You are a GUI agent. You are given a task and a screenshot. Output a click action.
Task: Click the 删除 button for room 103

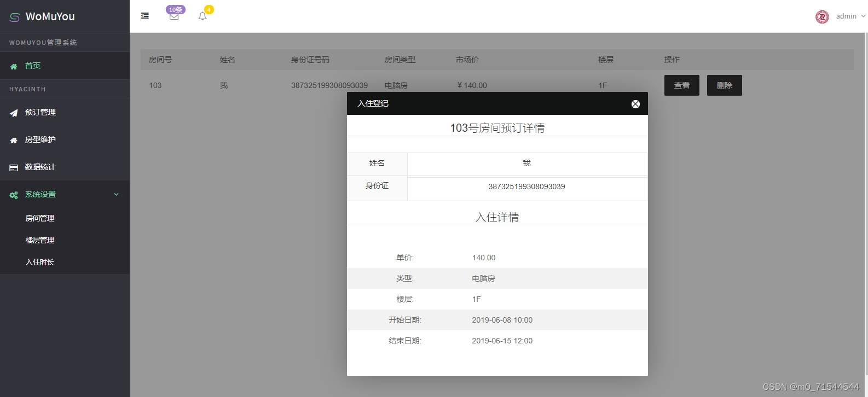pos(725,85)
